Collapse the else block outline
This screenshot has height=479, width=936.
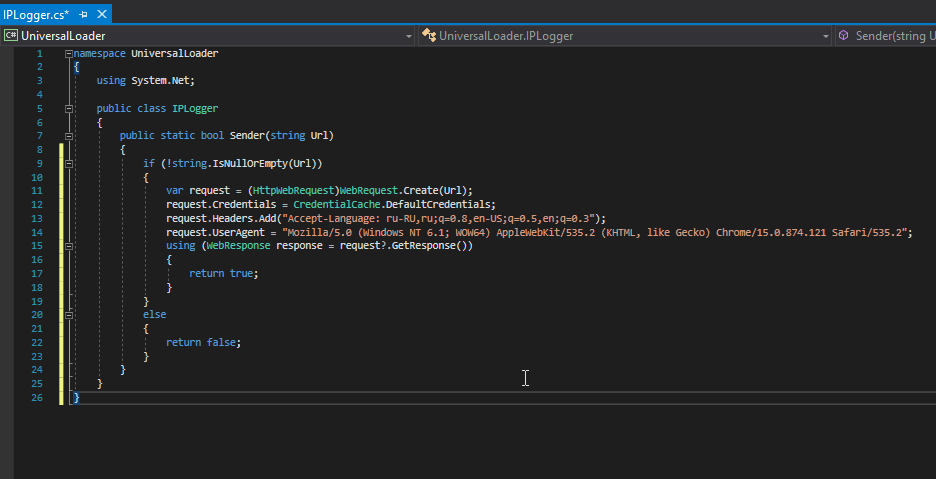[x=68, y=314]
